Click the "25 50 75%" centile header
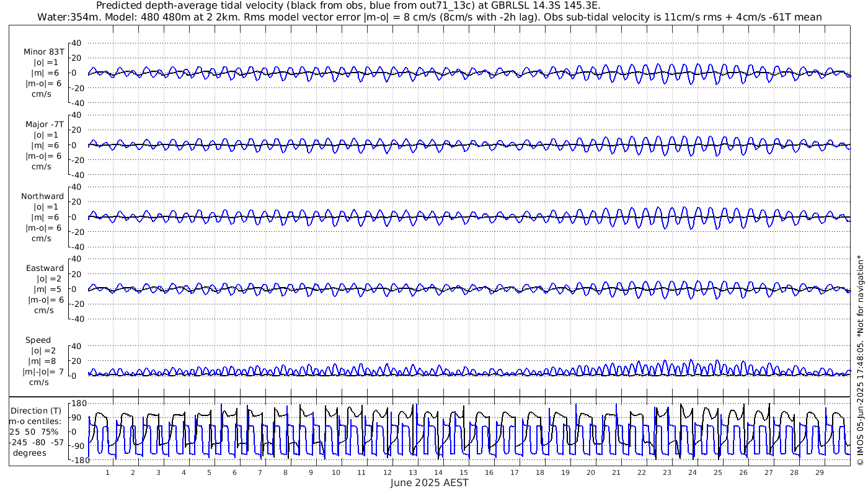Screen dimensions: 868x496 click(34, 432)
